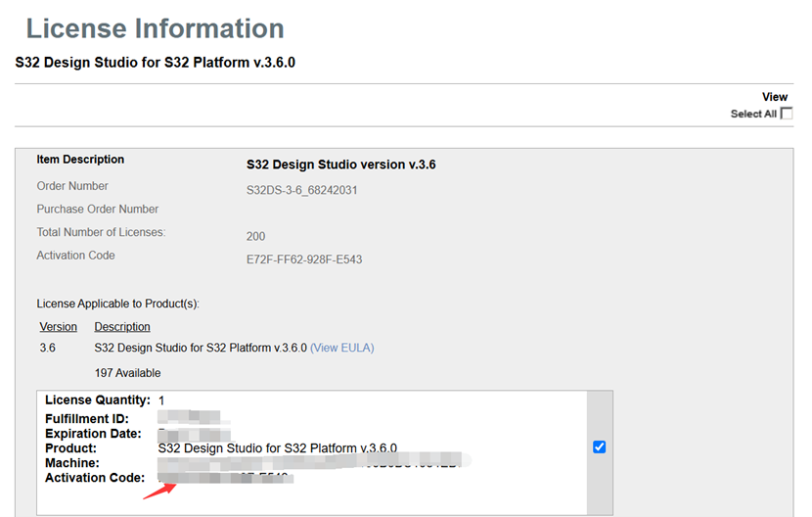The width and height of the screenshot is (812, 517).
Task: Click activation code E72F-FF62-928F-E543
Action: coord(304,259)
